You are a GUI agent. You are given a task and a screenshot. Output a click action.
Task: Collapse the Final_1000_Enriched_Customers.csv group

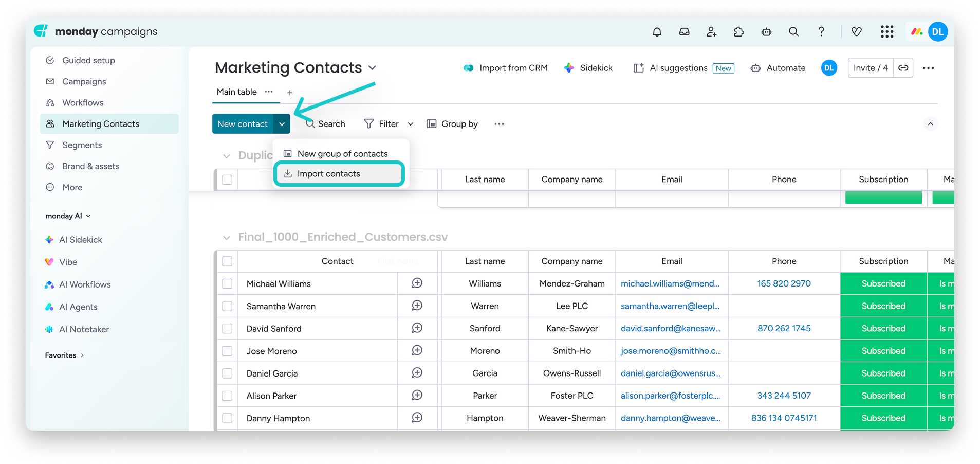[x=227, y=238]
